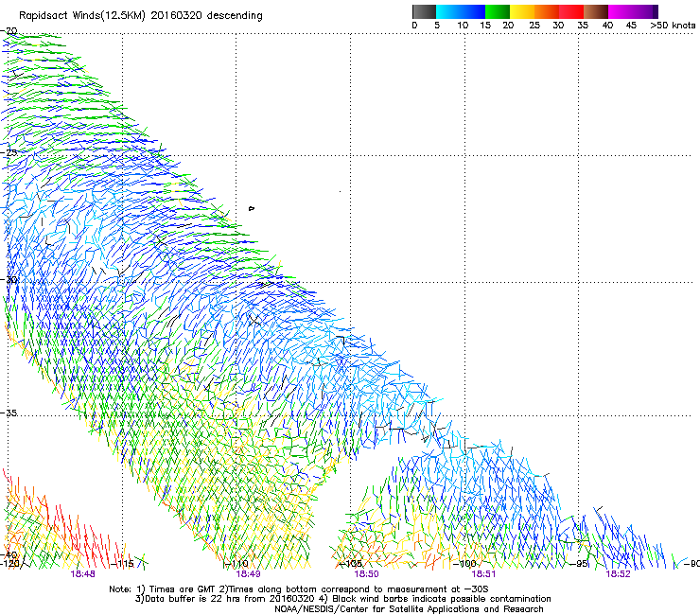Click the '15' label under the color legend
Screen dimensions: 700x615
click(x=485, y=26)
